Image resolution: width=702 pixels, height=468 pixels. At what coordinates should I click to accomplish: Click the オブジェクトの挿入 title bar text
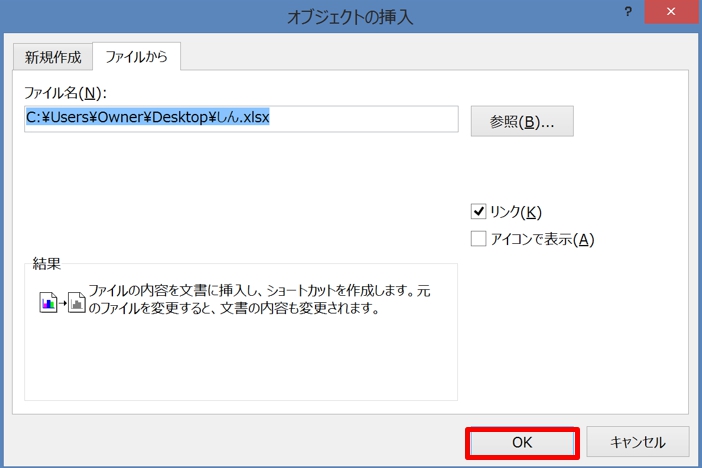tap(350, 17)
